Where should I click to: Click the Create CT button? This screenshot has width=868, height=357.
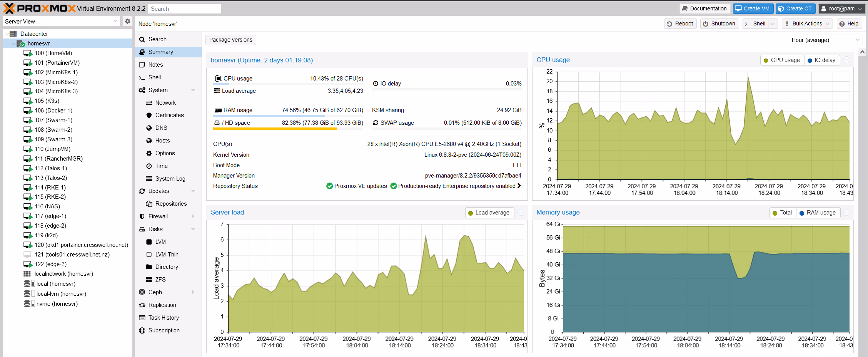coord(795,8)
